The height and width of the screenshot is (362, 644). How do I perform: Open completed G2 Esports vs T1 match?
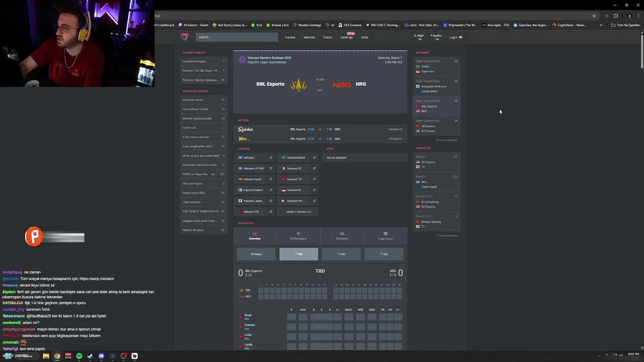(436, 162)
